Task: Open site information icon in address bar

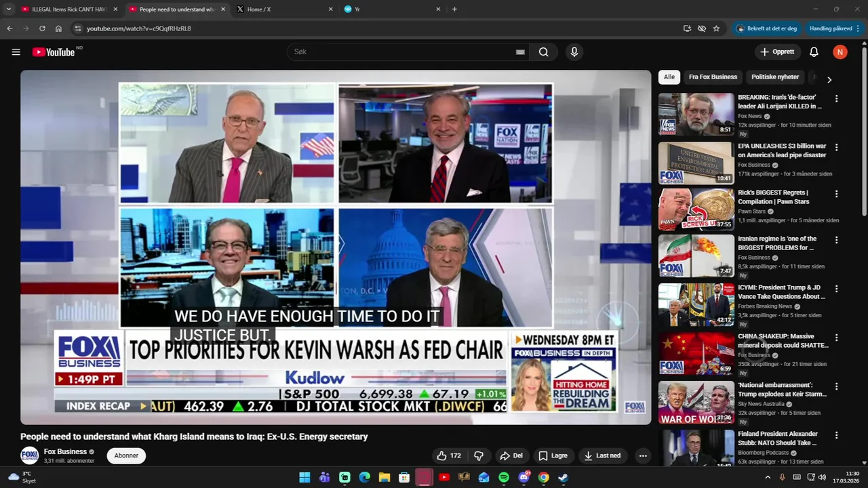Action: 78,28
